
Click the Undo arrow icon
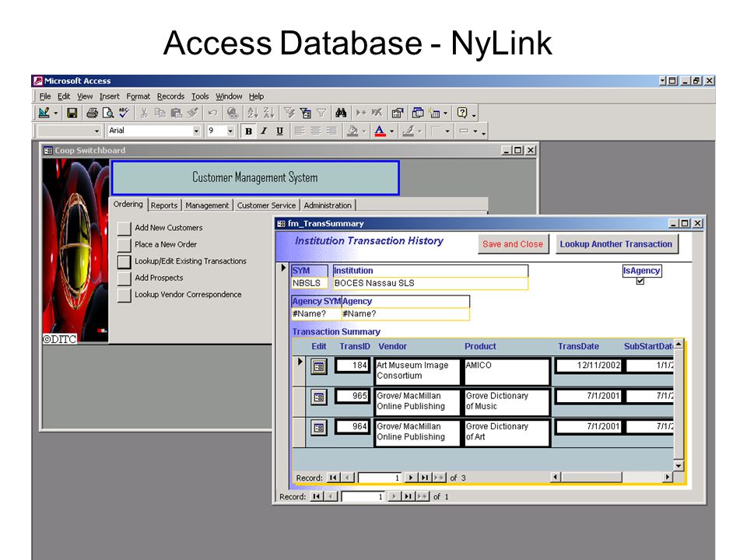pyautogui.click(x=212, y=113)
